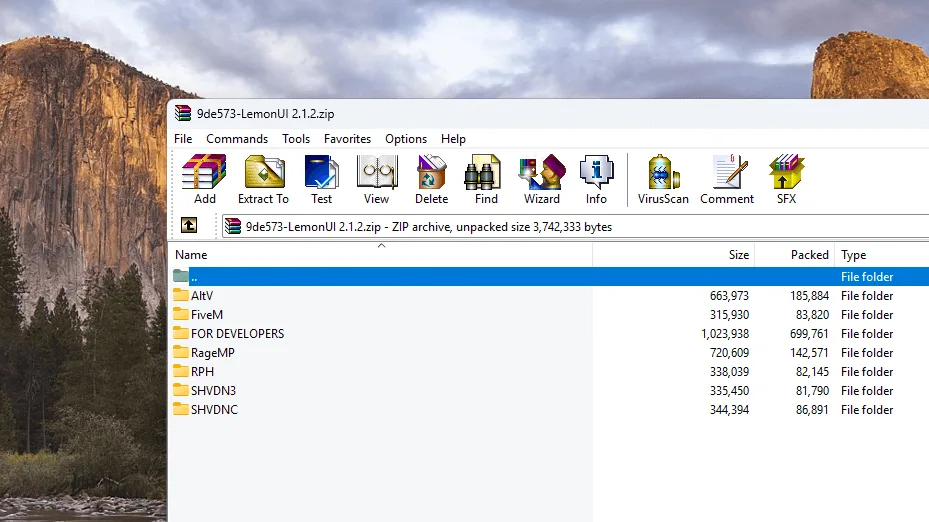The height and width of the screenshot is (522, 929).
Task: Start VirusScan on the archive
Action: coord(663,179)
